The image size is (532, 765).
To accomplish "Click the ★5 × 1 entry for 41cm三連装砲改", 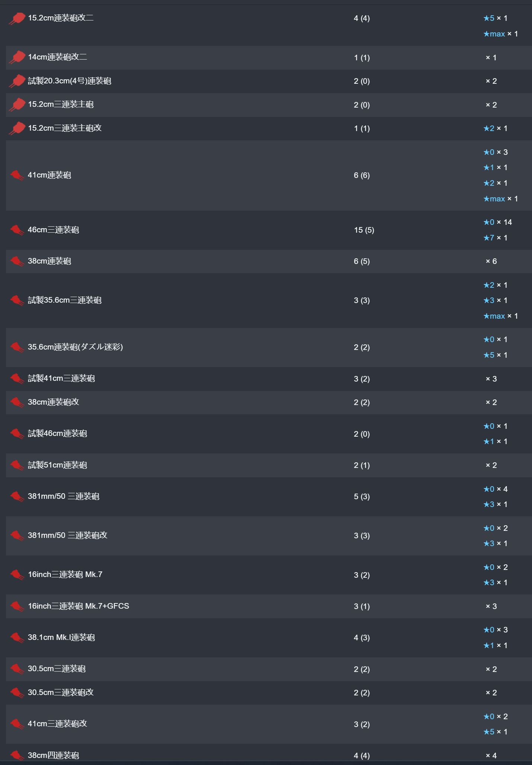I will click(x=496, y=731).
